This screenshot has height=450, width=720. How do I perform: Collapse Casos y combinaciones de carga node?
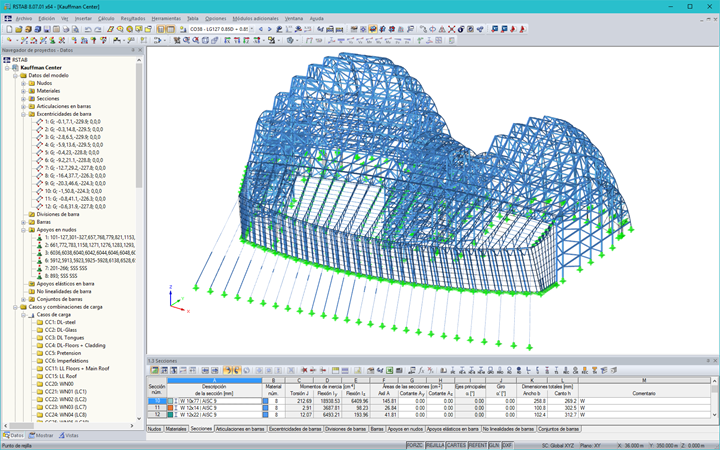15,307
